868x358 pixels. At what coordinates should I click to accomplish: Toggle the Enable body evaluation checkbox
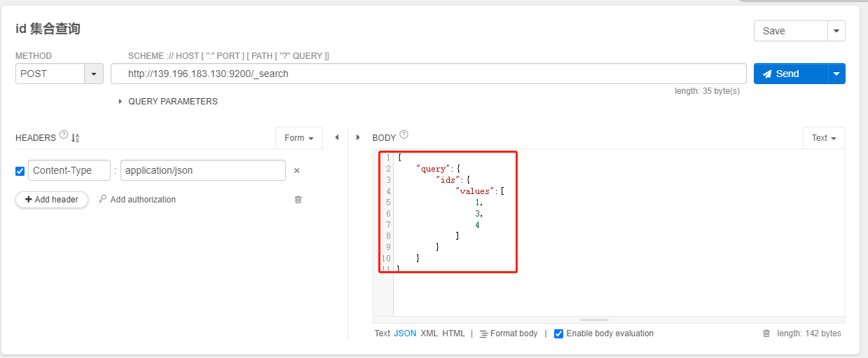(558, 333)
